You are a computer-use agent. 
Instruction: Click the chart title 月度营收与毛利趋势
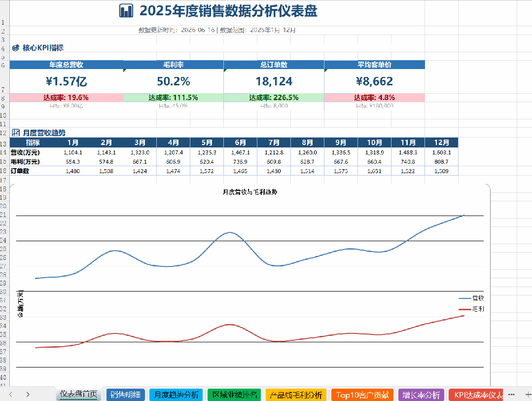click(249, 192)
